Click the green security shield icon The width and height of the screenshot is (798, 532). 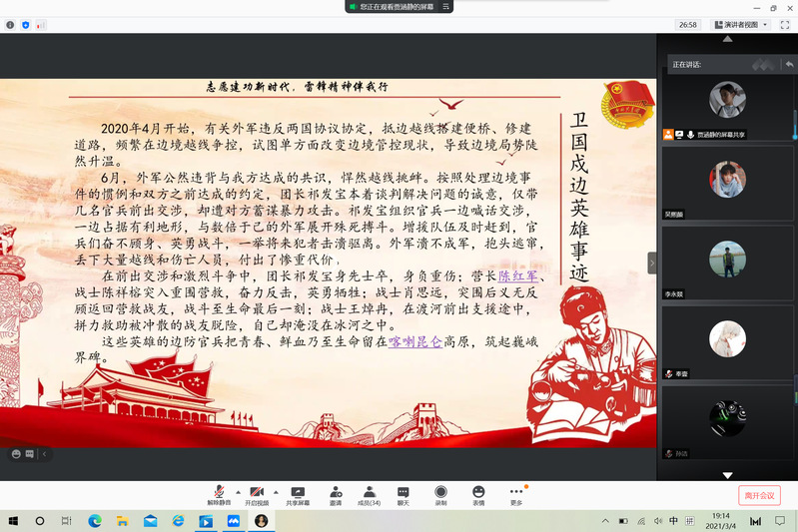(25, 24)
